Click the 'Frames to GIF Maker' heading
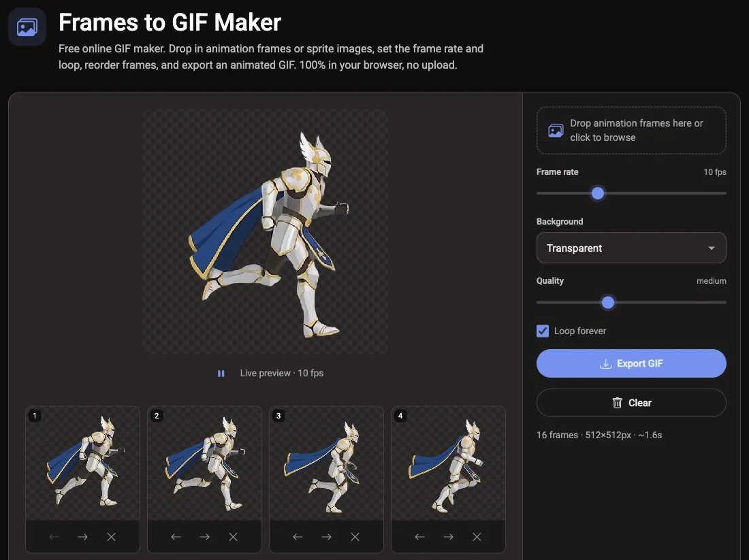The image size is (749, 560). point(170,22)
